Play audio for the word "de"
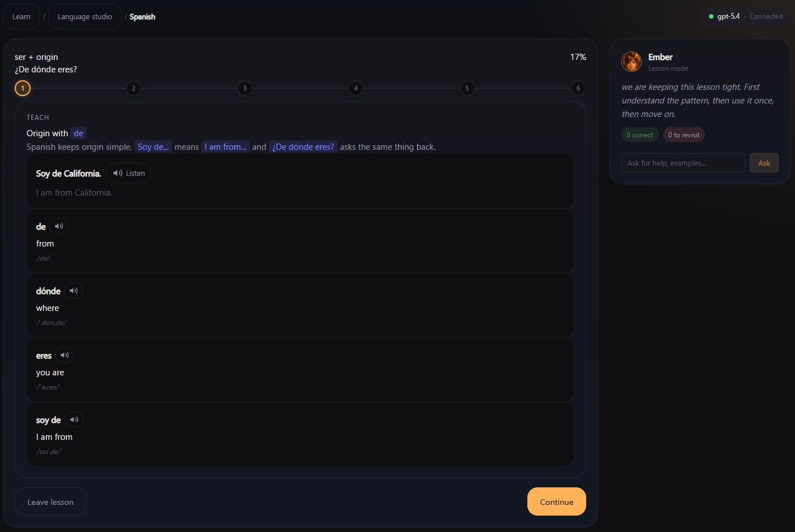795x532 pixels. pos(59,226)
